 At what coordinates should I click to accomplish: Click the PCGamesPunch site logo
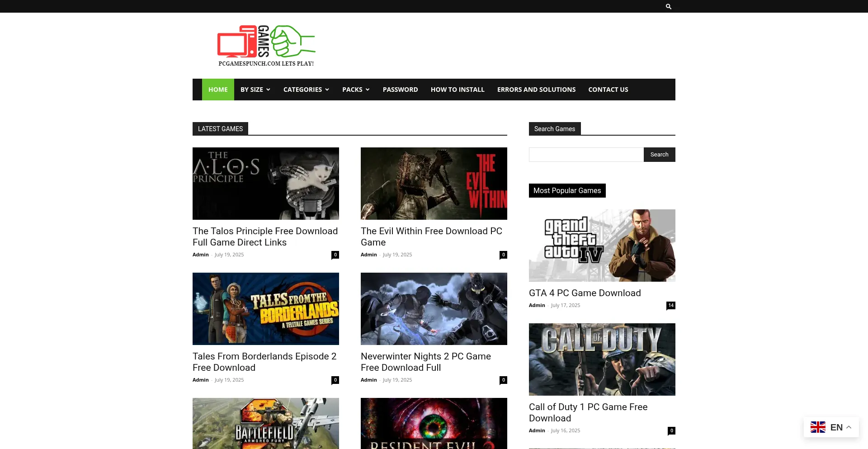pos(266,46)
